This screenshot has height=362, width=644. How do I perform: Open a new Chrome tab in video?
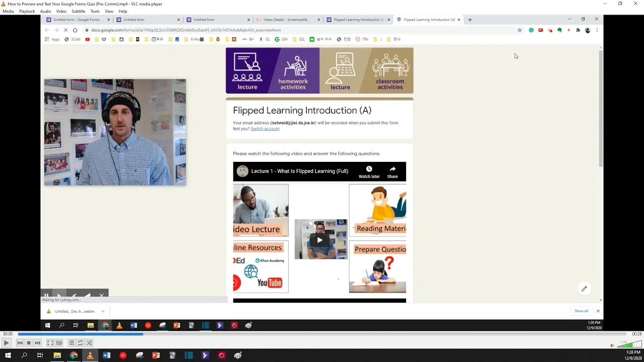point(470,20)
